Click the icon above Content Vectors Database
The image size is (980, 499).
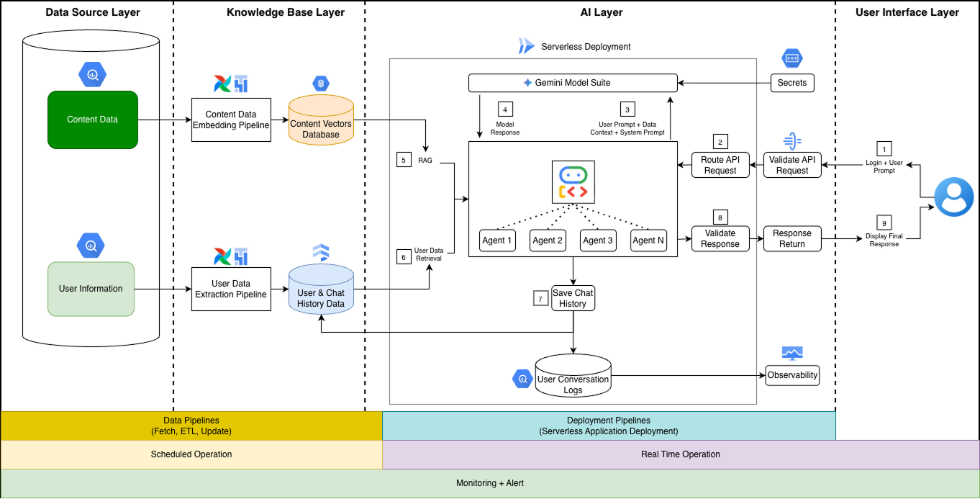click(x=320, y=84)
